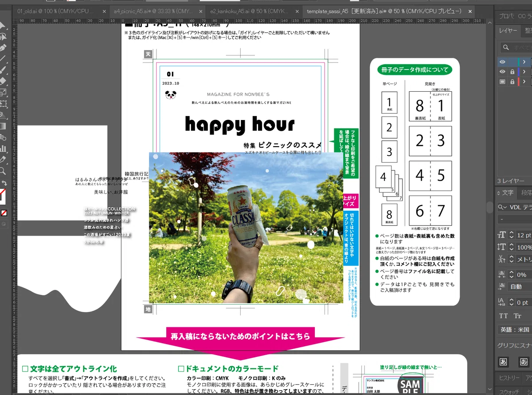Viewport: 532px width, 395px height.
Task: Click the leading icon
Action: (x=501, y=247)
